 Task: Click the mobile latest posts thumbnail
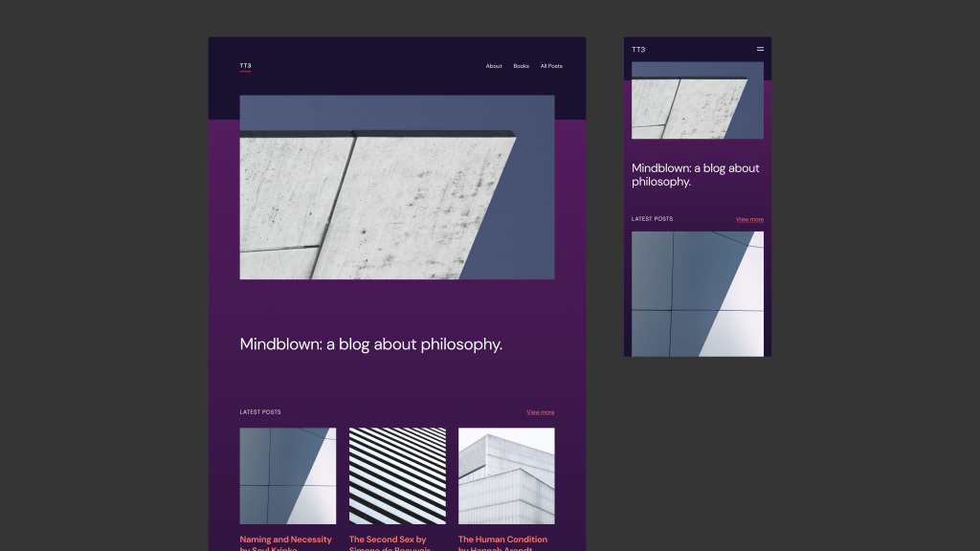tap(697, 293)
